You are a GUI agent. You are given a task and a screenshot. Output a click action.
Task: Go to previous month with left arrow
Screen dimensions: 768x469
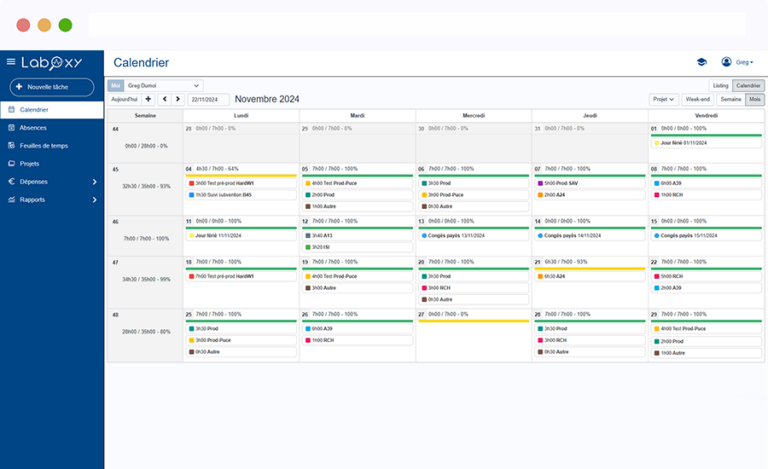164,99
